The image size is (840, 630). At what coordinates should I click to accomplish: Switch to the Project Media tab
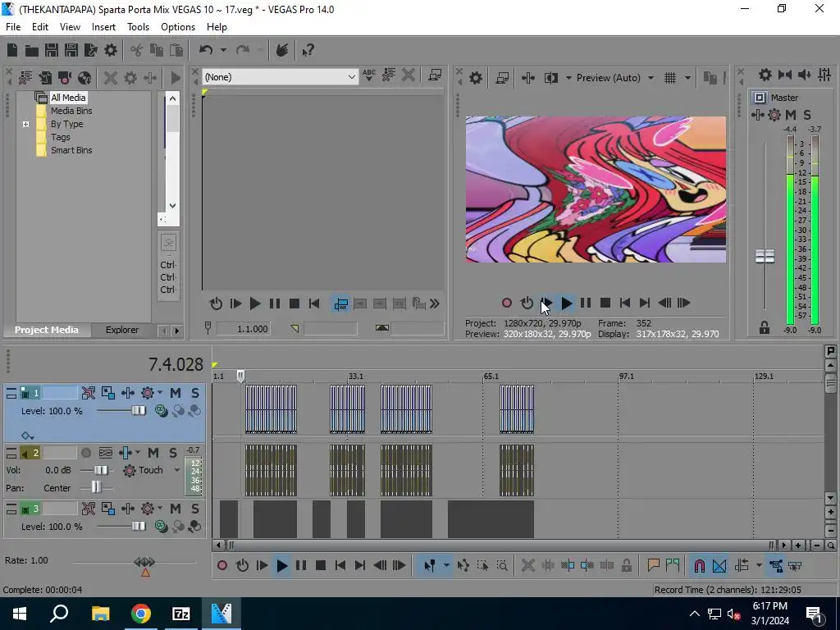47,330
